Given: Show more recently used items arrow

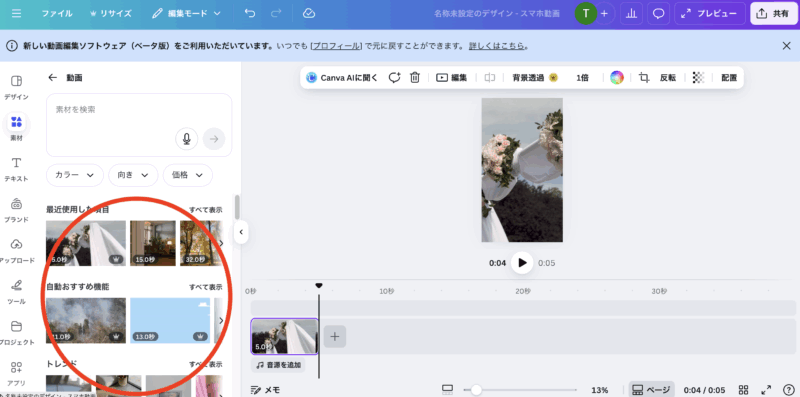Looking at the screenshot, I should pyautogui.click(x=221, y=243).
